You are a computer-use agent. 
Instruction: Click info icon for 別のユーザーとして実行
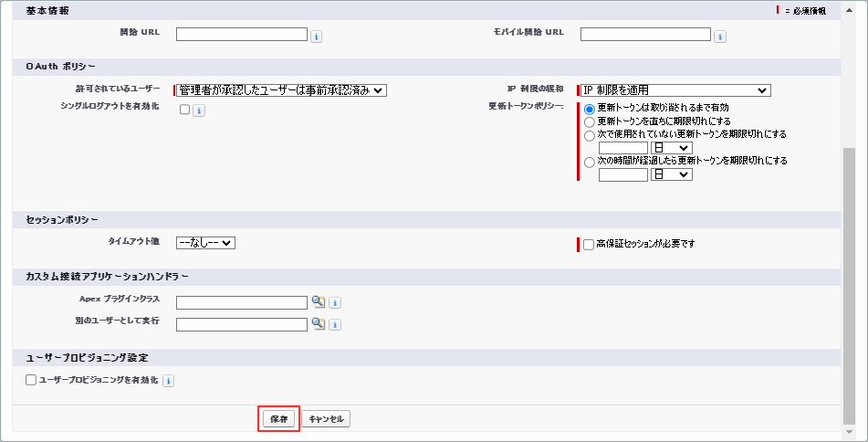pyautogui.click(x=335, y=324)
